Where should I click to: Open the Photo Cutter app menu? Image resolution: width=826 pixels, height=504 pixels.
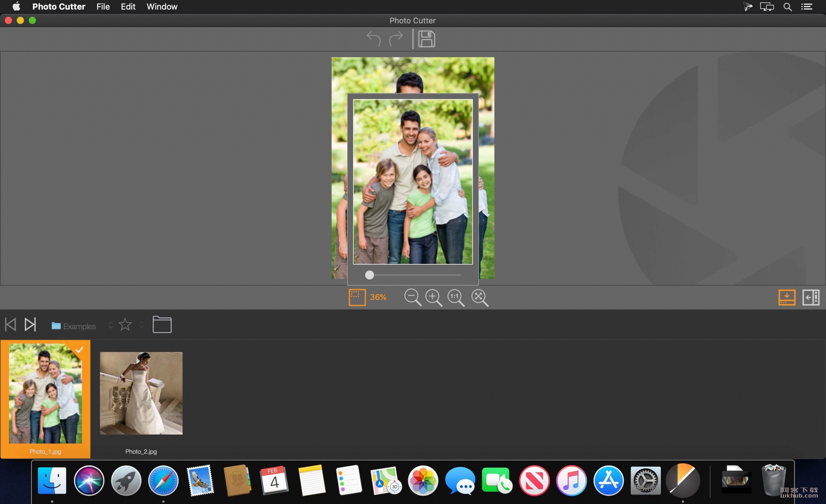(59, 7)
